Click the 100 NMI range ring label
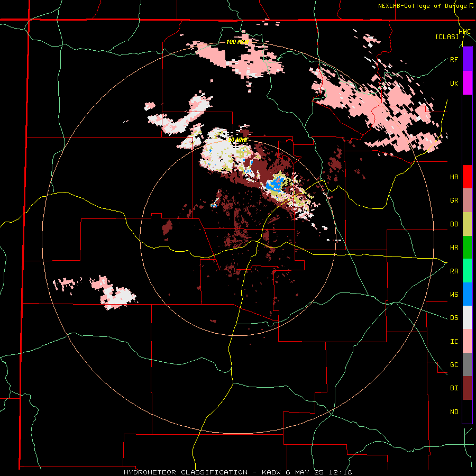This screenshot has height=476, width=476. coord(237,42)
